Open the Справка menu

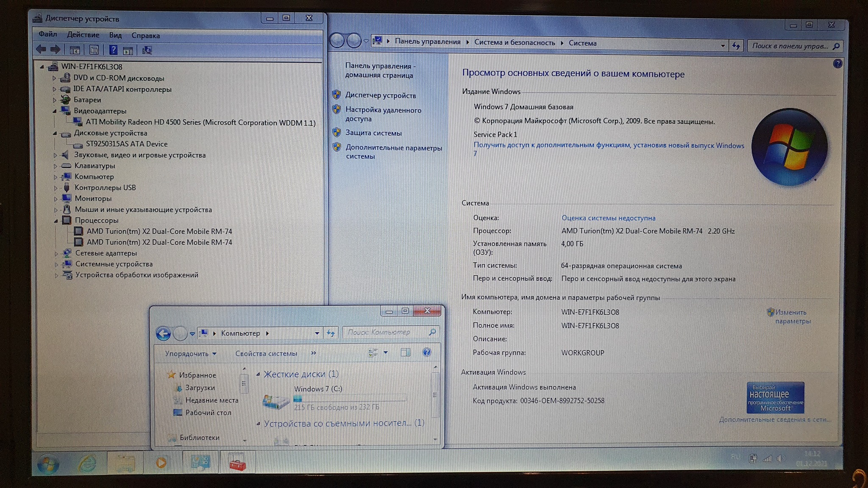pos(145,36)
